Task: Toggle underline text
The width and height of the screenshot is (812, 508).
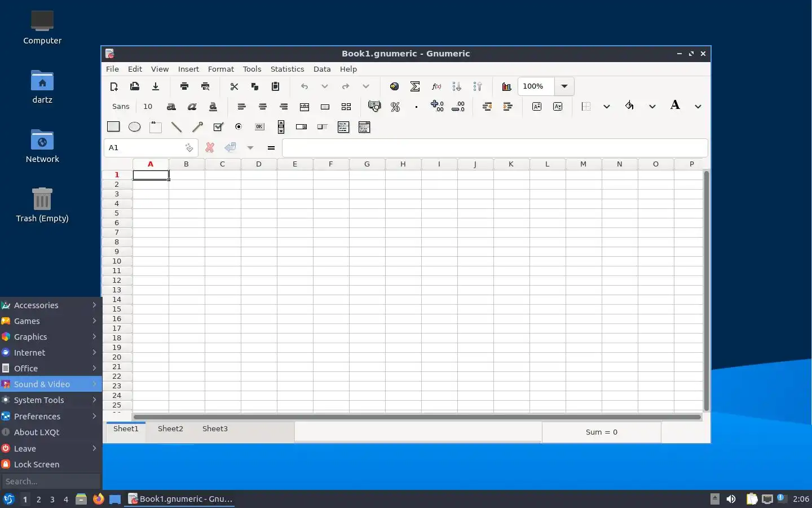Action: [213, 107]
